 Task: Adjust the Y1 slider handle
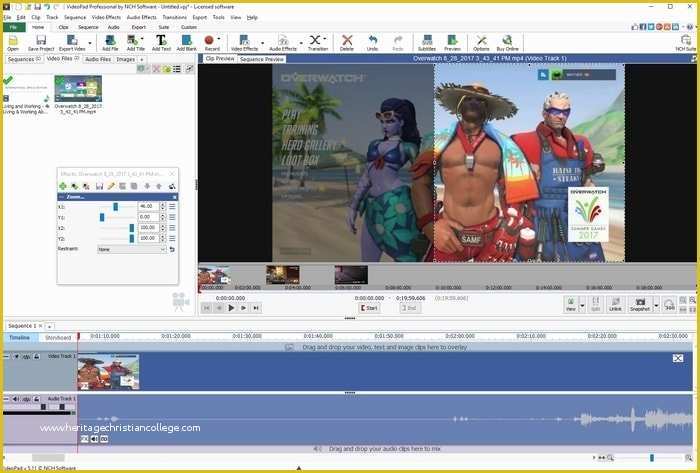102,217
